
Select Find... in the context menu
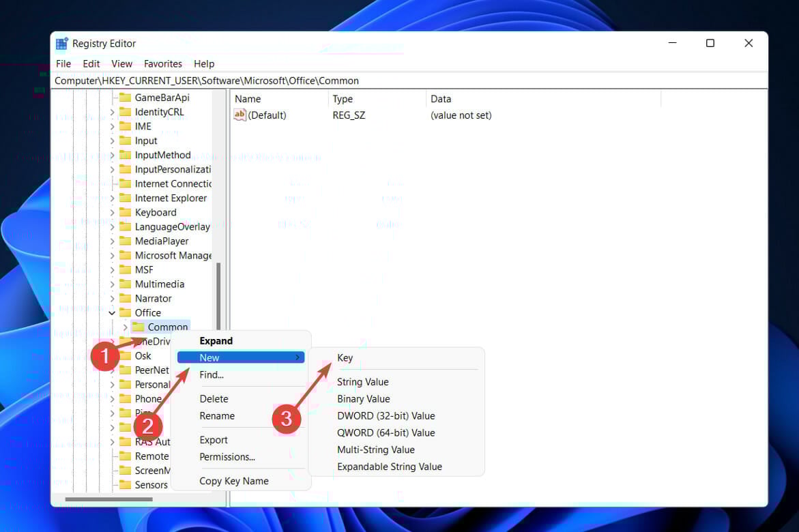(240, 374)
